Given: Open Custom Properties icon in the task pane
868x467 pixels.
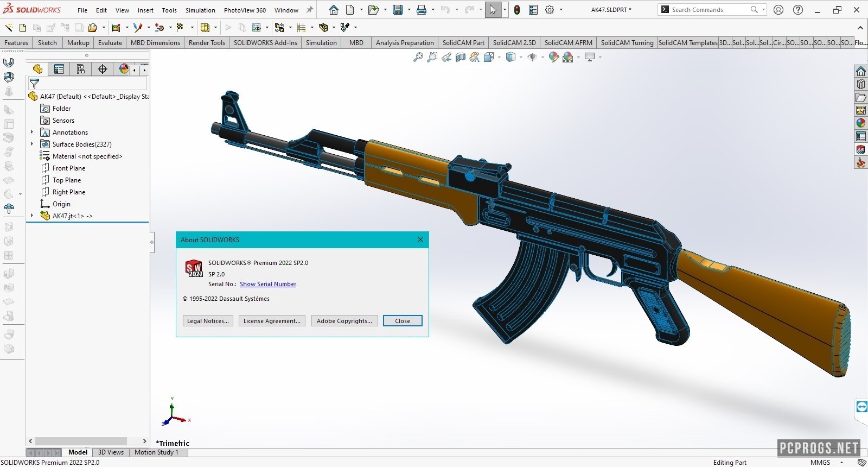Looking at the screenshot, I should pyautogui.click(x=861, y=136).
